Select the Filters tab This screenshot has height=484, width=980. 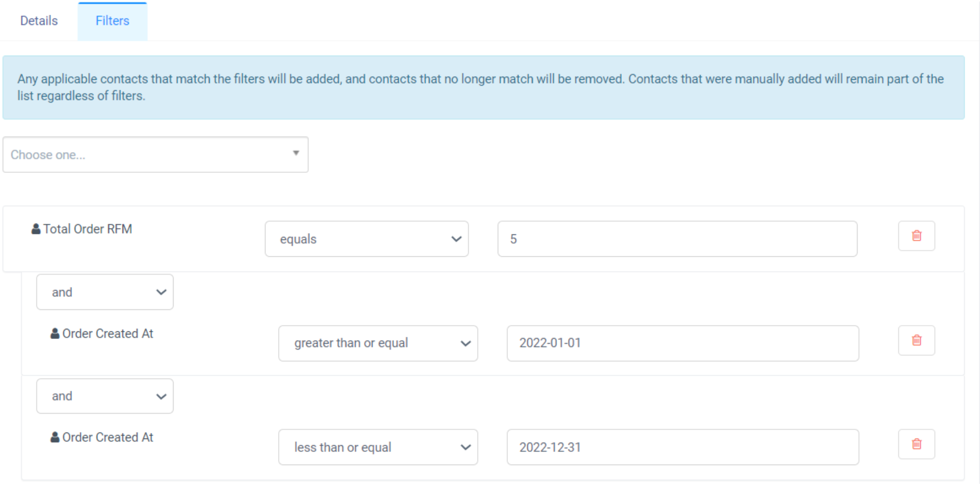point(112,21)
